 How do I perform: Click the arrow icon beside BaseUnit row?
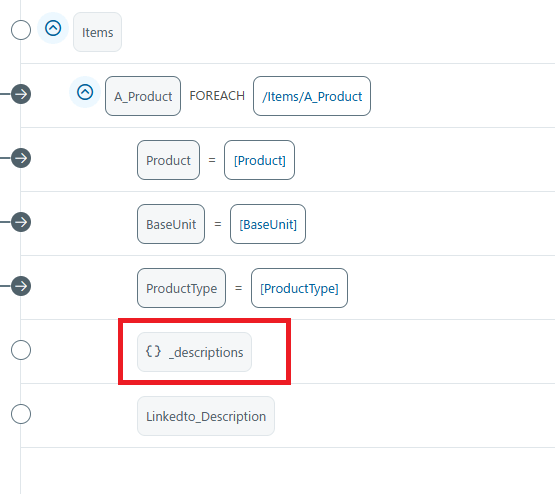21,222
